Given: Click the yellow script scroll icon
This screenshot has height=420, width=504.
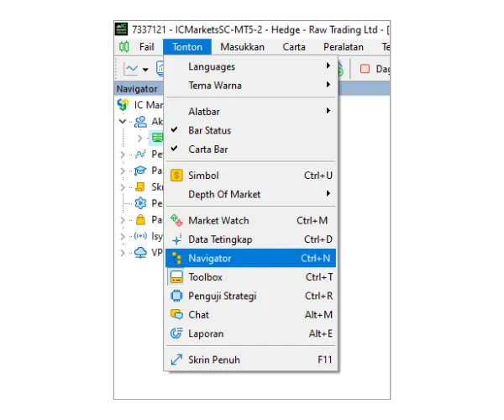Looking at the screenshot, I should click(140, 186).
